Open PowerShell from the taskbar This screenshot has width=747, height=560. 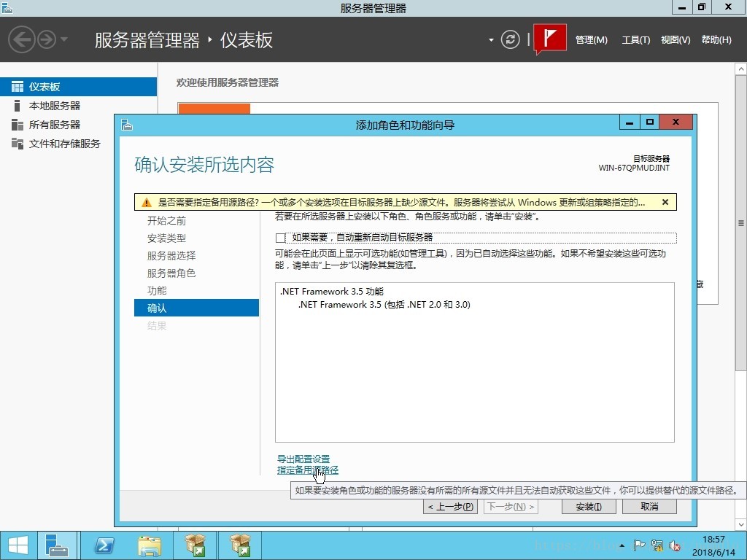click(x=104, y=545)
